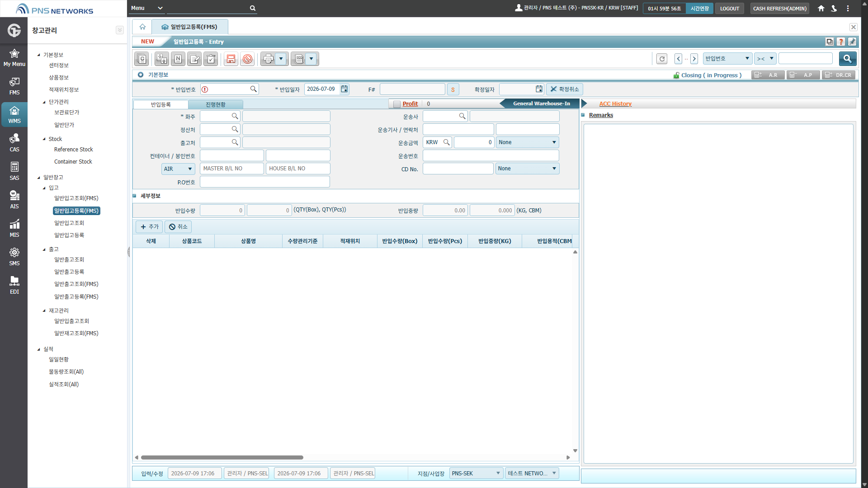Open the calendar picker for 반입일자
Screen dimensions: 868x488
344,89
